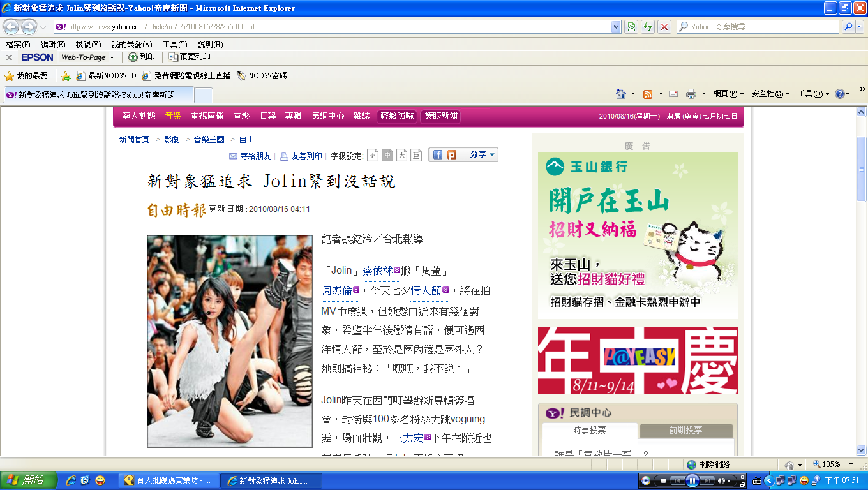
Task: Set font size to extra large (巨)
Action: tap(416, 155)
